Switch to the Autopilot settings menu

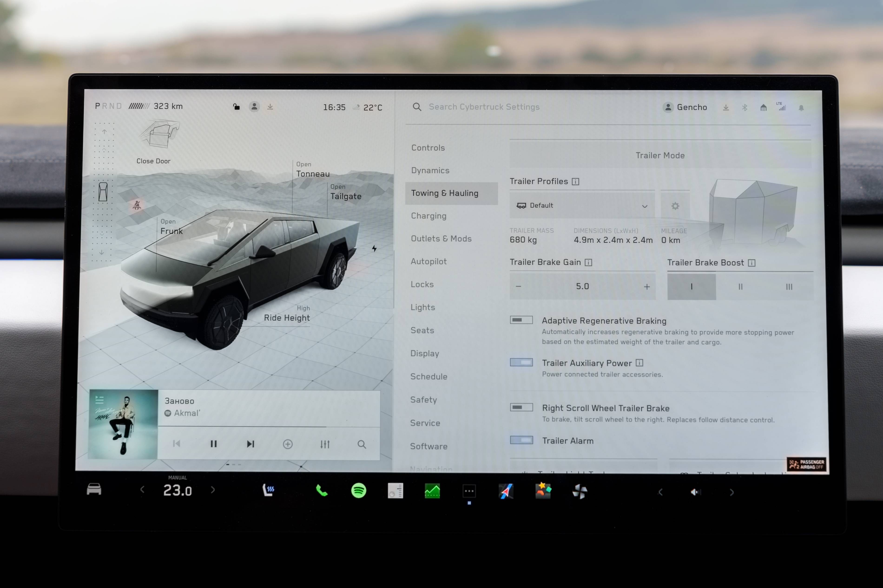coord(428,261)
